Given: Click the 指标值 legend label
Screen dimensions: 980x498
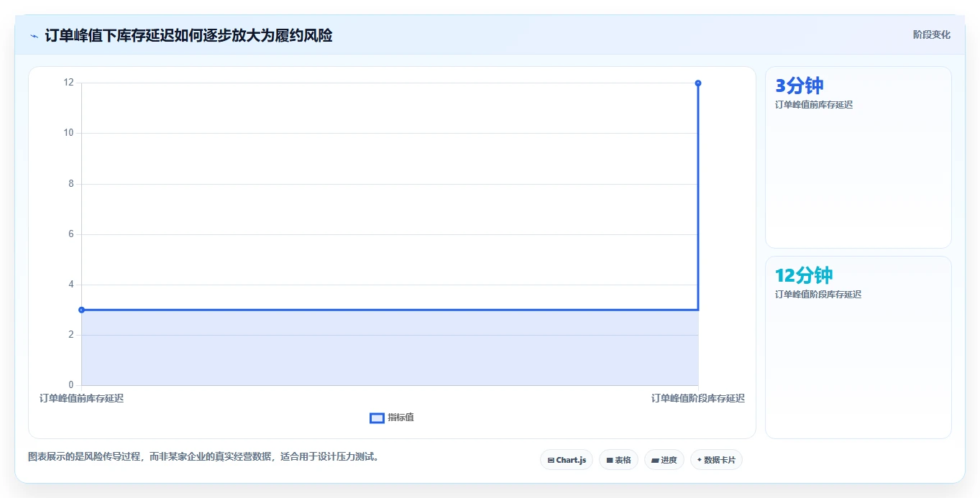Looking at the screenshot, I should [400, 418].
